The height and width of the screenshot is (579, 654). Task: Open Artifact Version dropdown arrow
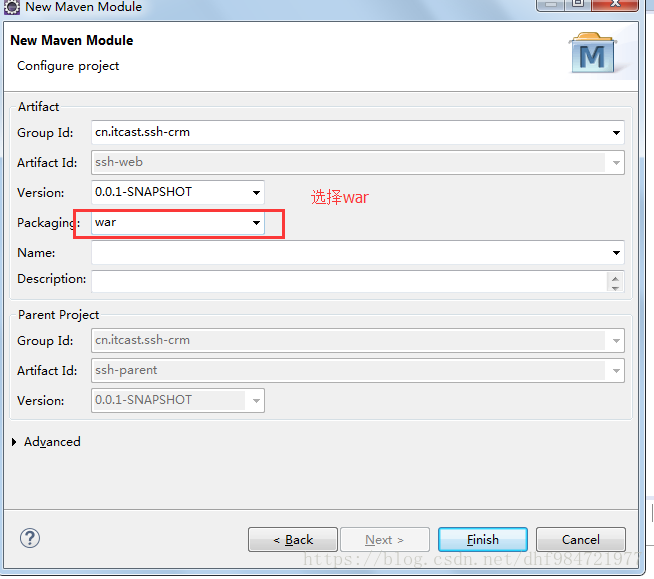pos(256,193)
